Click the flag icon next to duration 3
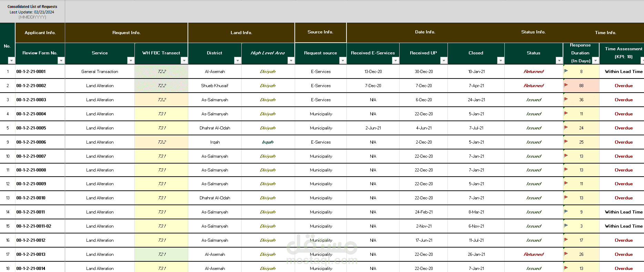644x272 pixels. tap(566, 226)
